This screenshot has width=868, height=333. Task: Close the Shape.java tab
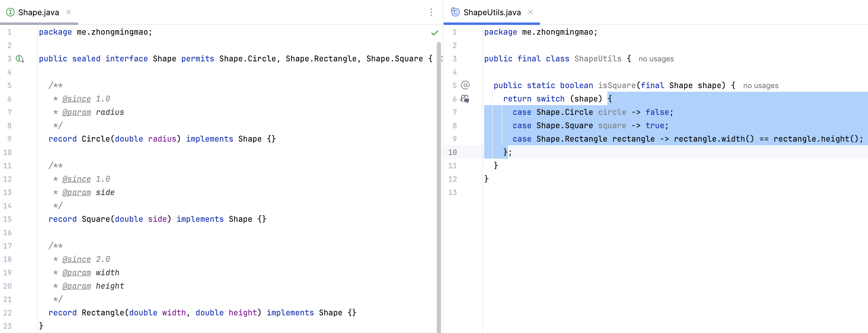coord(69,12)
